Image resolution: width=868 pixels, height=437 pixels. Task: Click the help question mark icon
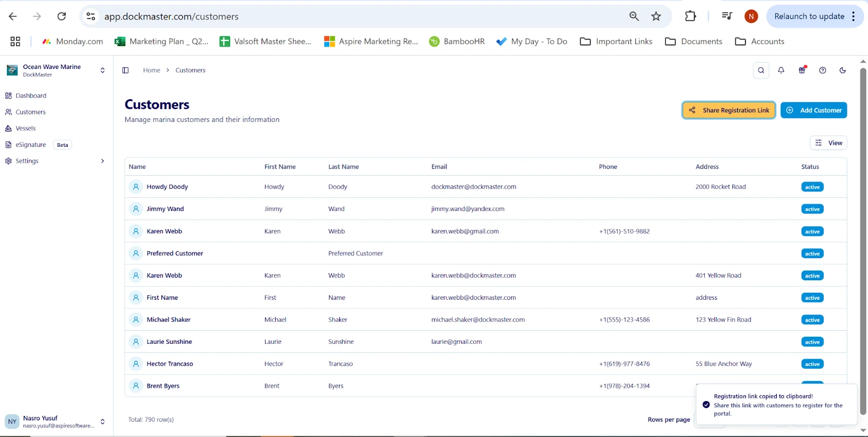(822, 70)
